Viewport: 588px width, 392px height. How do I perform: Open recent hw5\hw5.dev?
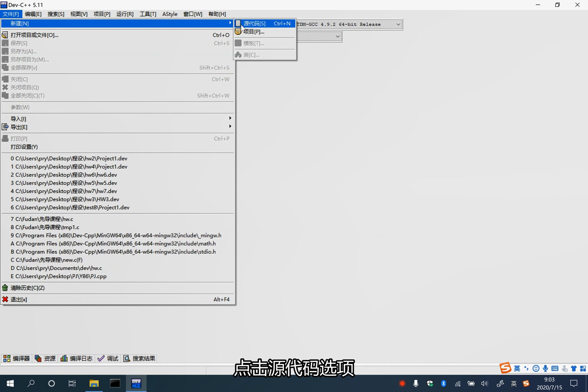(118, 183)
